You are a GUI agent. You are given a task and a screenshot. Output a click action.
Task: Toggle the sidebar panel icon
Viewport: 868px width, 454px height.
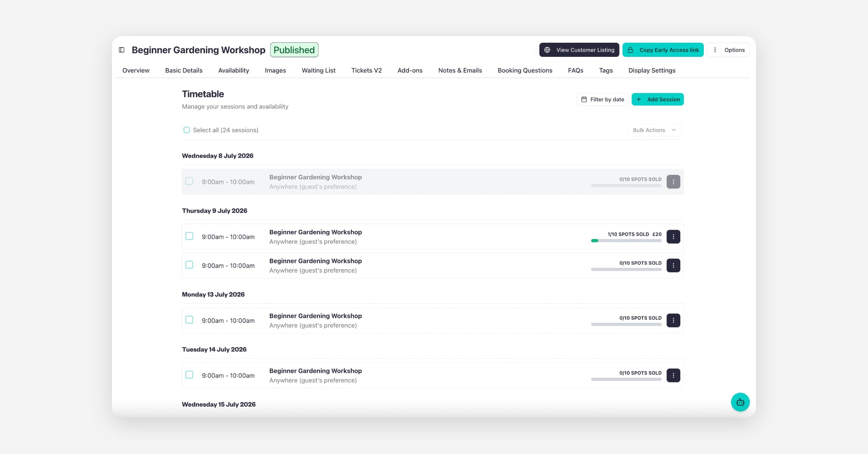point(122,50)
